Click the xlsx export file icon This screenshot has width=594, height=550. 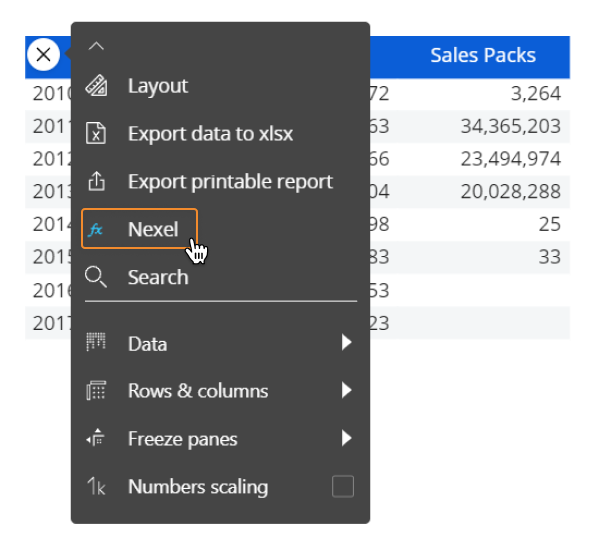click(x=96, y=133)
